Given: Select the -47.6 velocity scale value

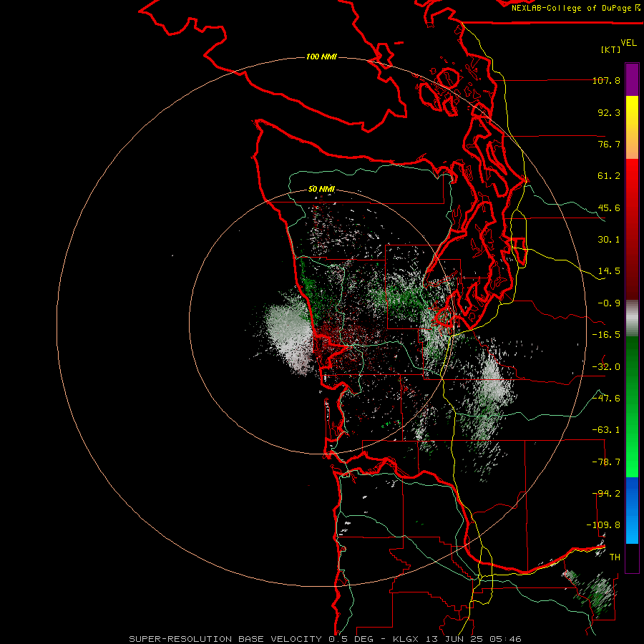Looking at the screenshot, I should tap(606, 399).
